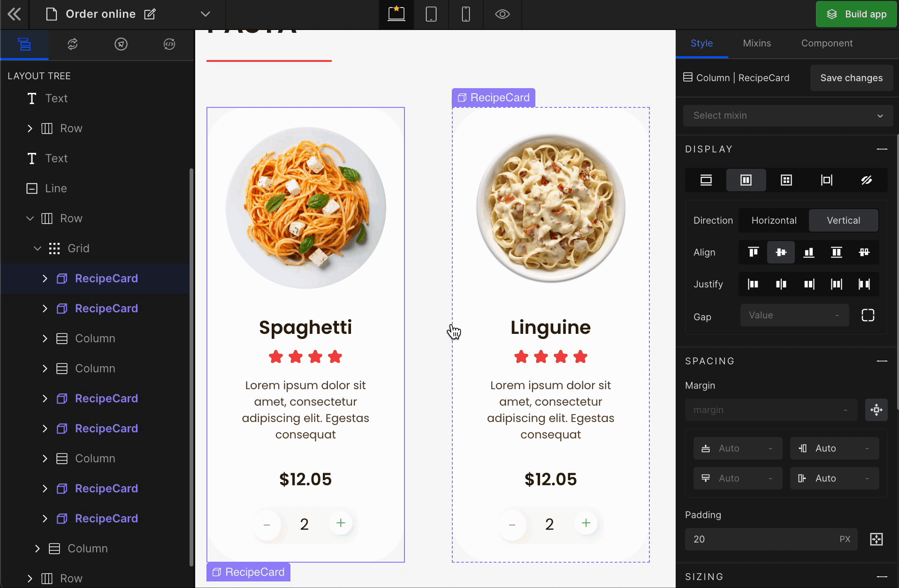
Task: Edit page name pencil icon
Action: [150, 14]
